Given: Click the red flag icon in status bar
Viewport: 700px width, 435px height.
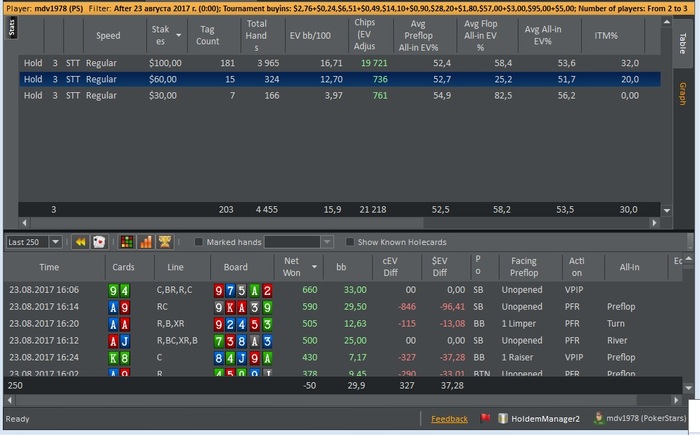Looking at the screenshot, I should pos(485,418).
